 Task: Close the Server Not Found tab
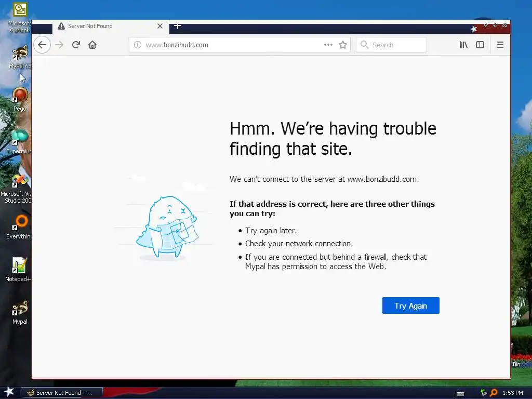point(160,26)
